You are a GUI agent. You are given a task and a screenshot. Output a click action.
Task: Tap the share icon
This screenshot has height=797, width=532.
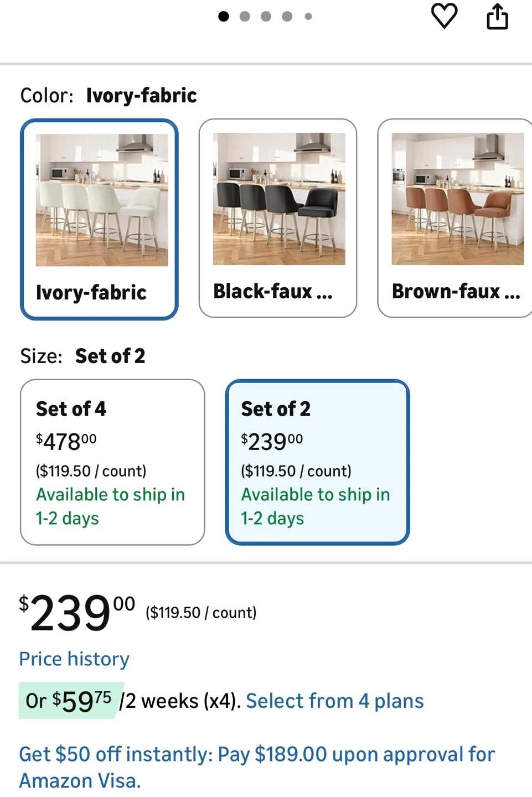(497, 16)
